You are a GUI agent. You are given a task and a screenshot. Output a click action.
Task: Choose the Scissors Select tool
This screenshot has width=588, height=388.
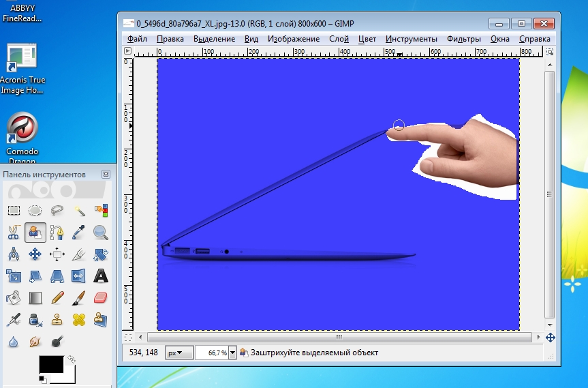[x=14, y=233]
